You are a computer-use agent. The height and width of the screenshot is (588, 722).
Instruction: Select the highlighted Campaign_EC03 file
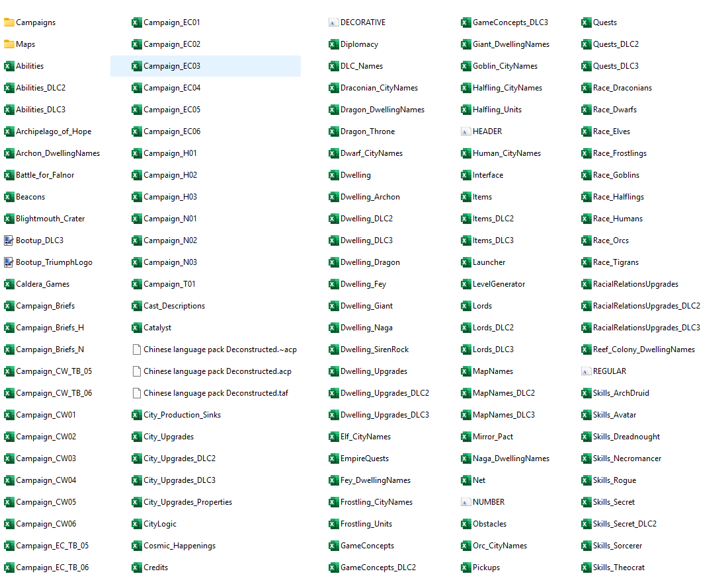pos(206,66)
